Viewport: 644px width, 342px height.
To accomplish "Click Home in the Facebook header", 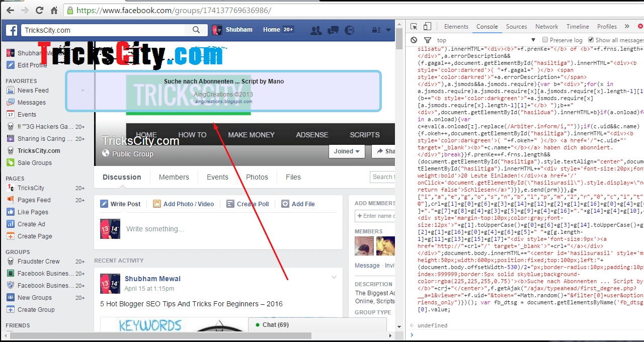I will 271,30.
